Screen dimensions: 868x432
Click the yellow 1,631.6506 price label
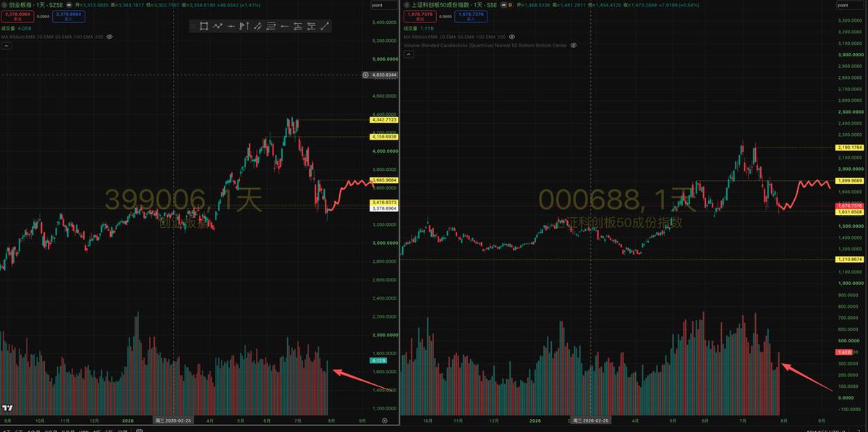click(849, 212)
